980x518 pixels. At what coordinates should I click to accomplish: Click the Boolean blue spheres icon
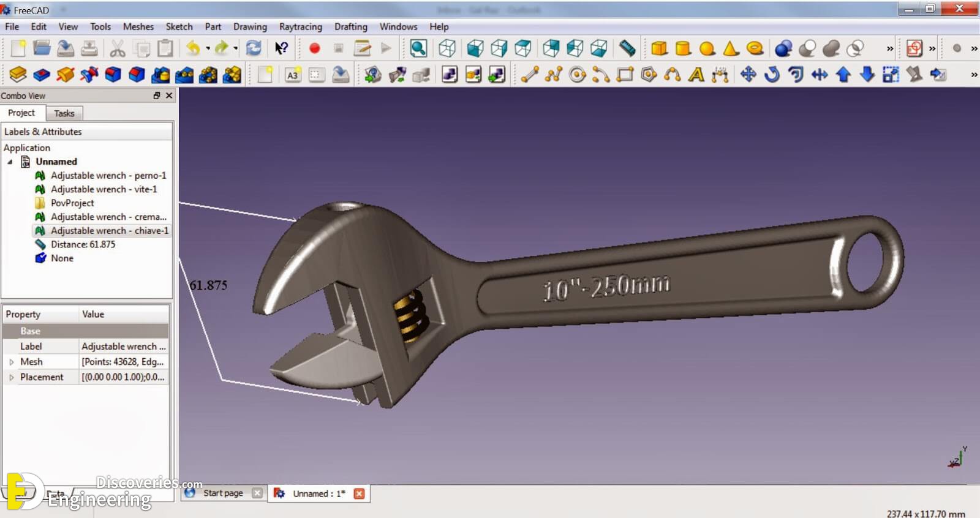pos(783,48)
